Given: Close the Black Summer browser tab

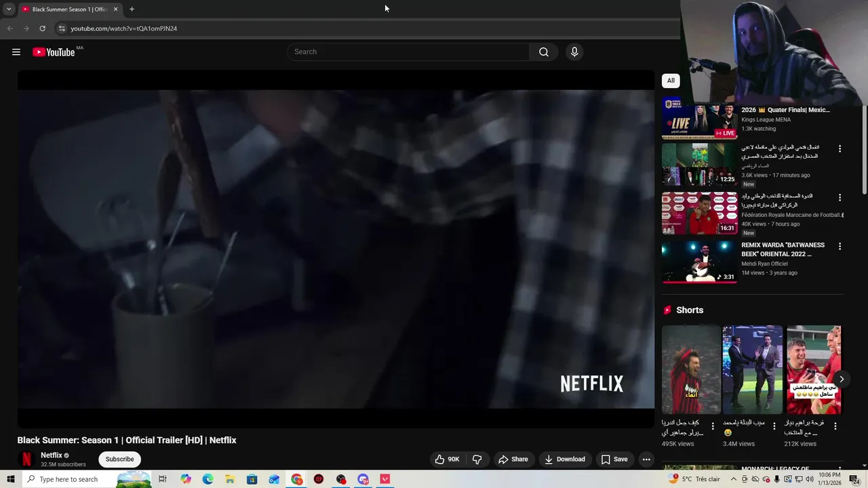Looking at the screenshot, I should (115, 9).
